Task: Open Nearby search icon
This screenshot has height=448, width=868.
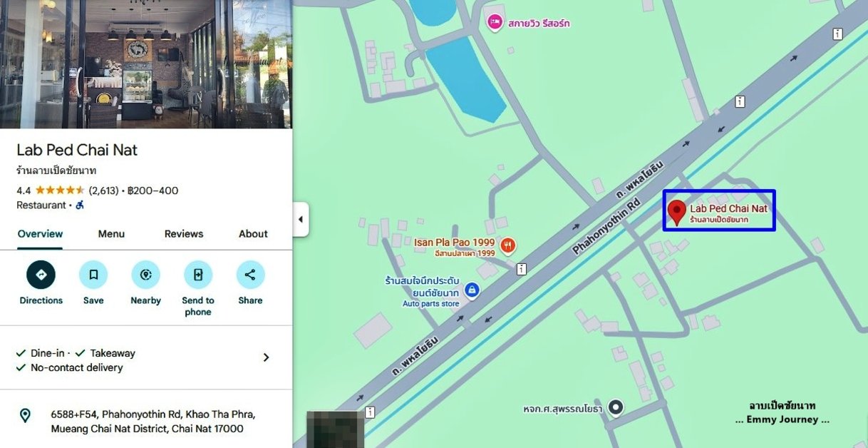Action: click(145, 275)
